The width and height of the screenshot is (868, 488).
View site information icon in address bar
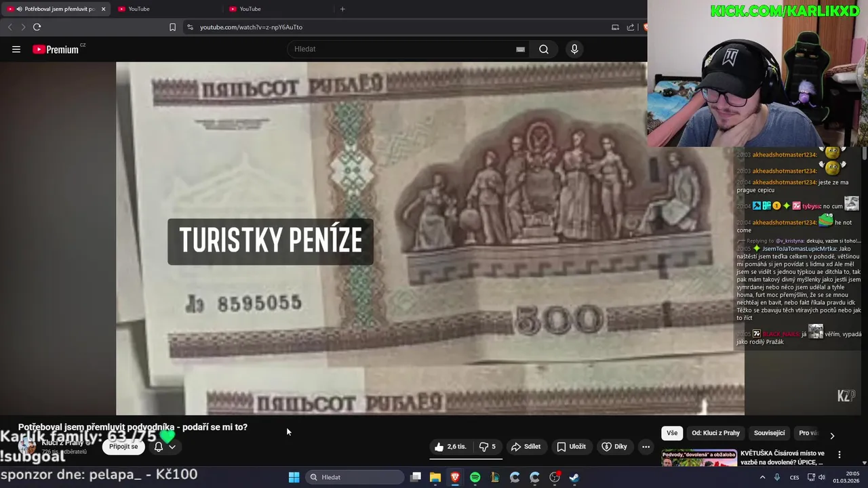[x=190, y=27]
